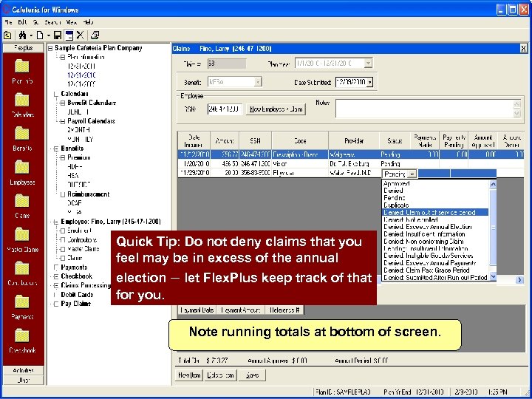
Task: Choose Denied: Claim out of service period
Action: click(x=435, y=212)
